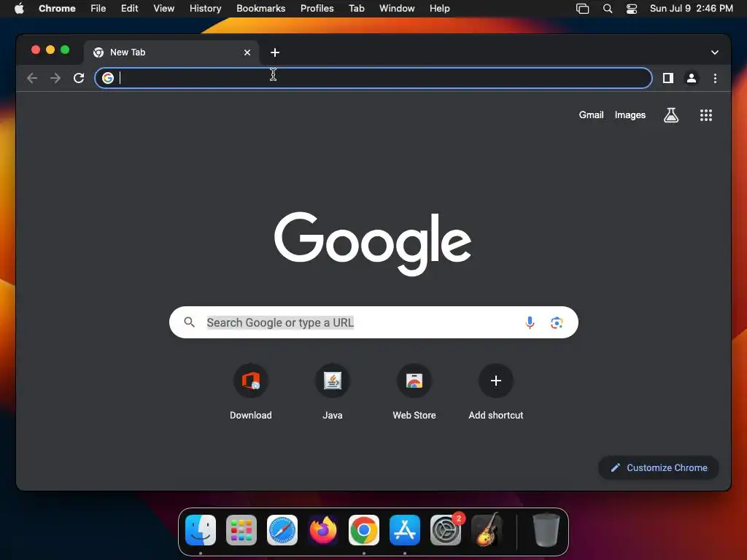This screenshot has width=747, height=560.
Task: Select the New Tab tab
Action: point(172,52)
